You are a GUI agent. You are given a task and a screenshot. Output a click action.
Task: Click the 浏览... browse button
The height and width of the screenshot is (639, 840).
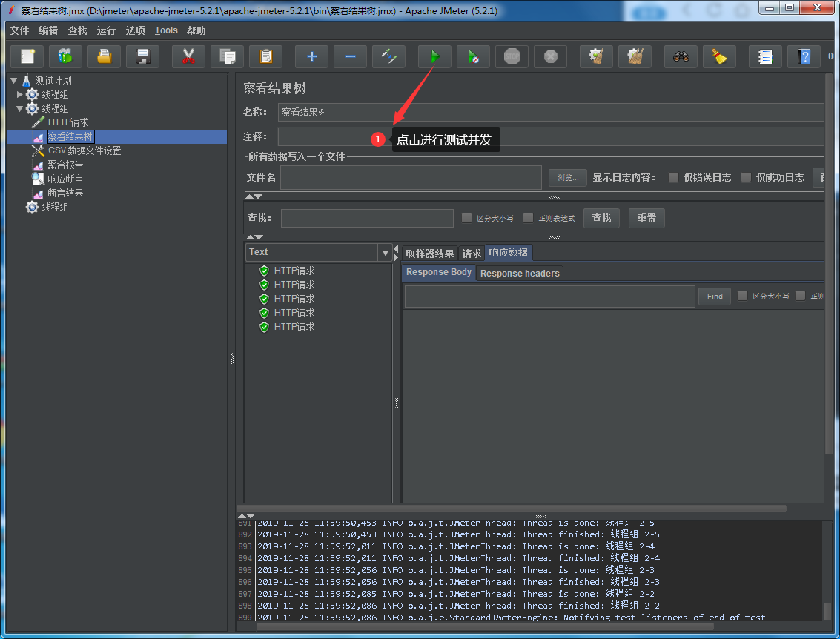(x=568, y=177)
